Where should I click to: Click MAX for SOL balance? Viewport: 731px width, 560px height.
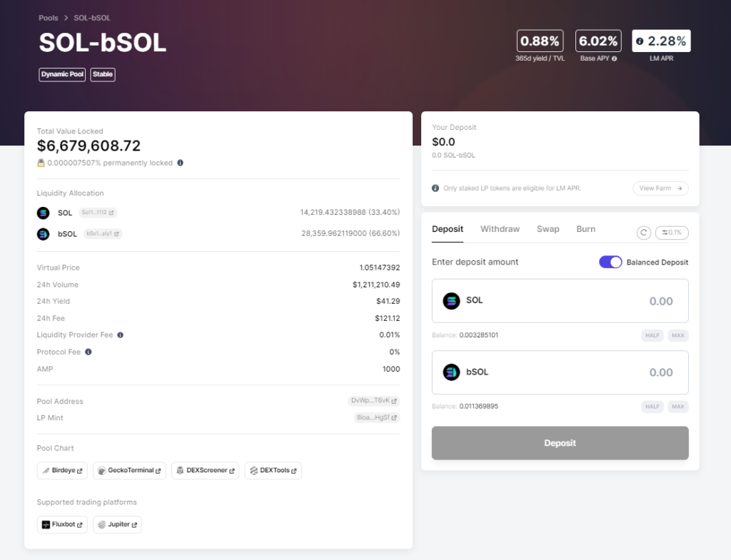(677, 335)
